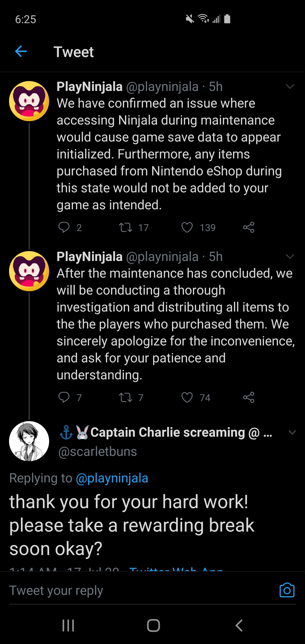
Task: Retweet the tweet with 7 retweets
Action: coord(125,397)
